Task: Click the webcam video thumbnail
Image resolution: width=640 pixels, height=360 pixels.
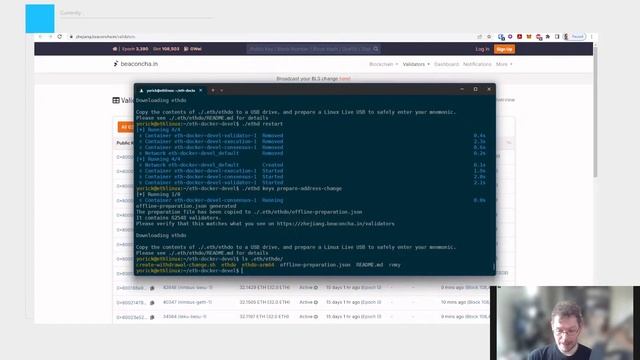Action: [x=565, y=323]
